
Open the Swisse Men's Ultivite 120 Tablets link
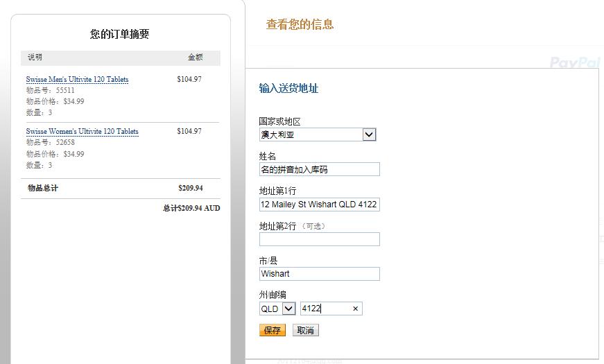pos(77,79)
